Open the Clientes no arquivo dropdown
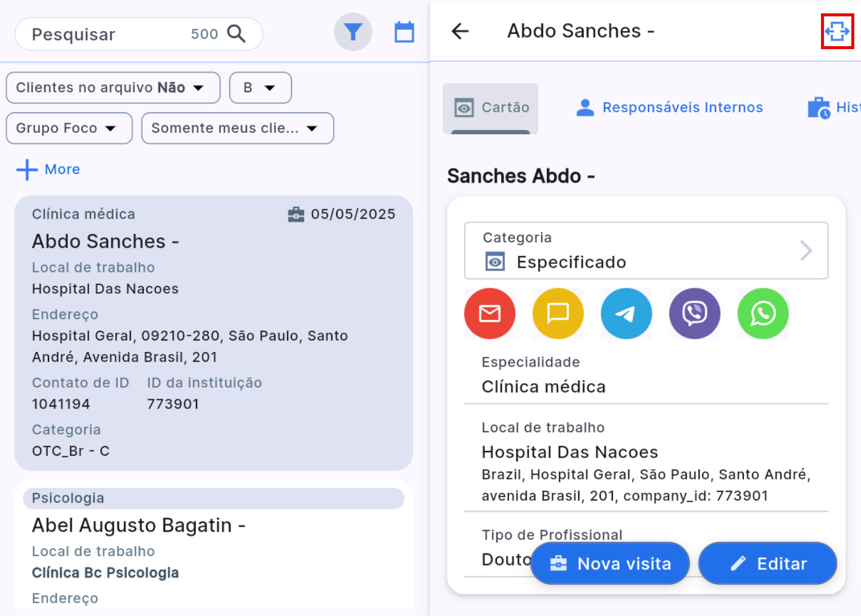 tap(113, 88)
